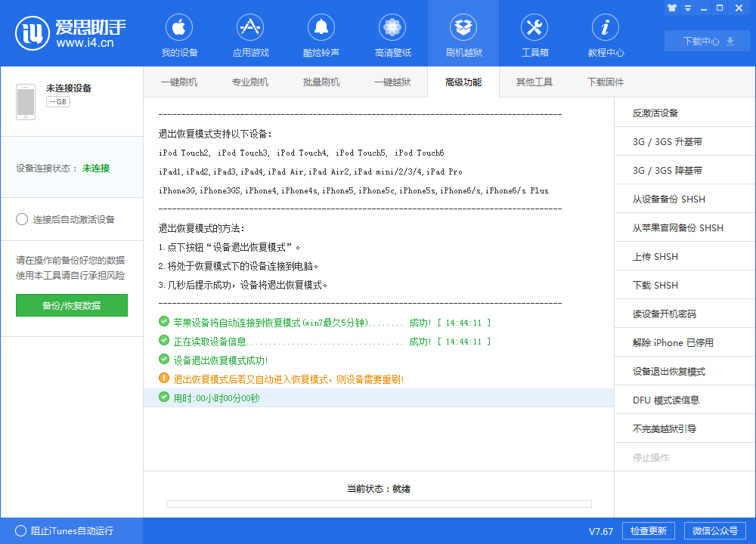Open 应用游戏 apps and games section
Image resolution: width=756 pixels, height=544 pixels.
[x=250, y=36]
